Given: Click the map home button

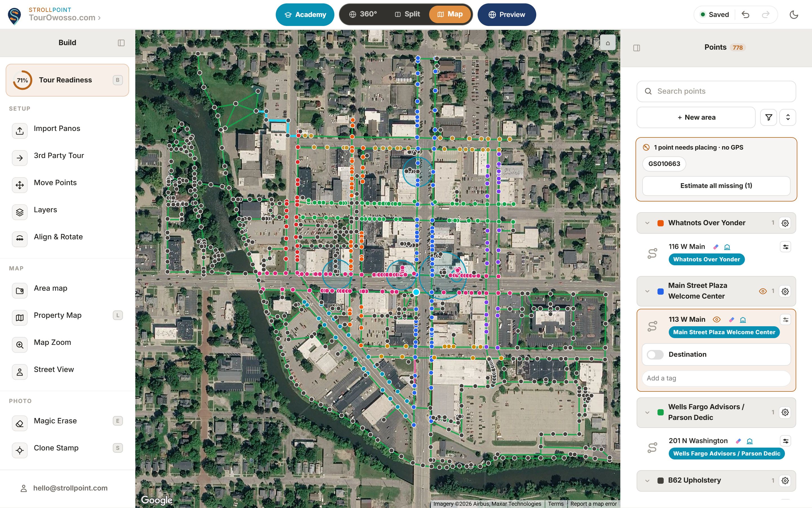Looking at the screenshot, I should click(608, 43).
